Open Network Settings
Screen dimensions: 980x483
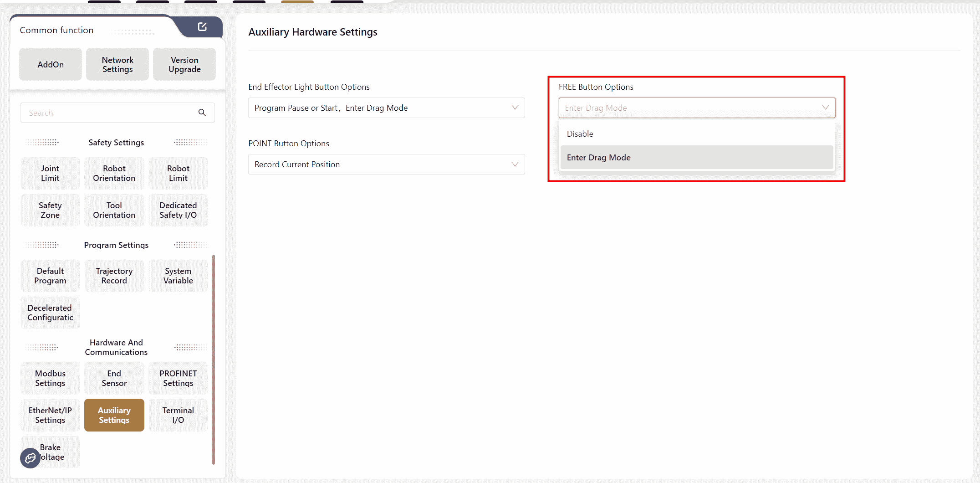pyautogui.click(x=117, y=65)
